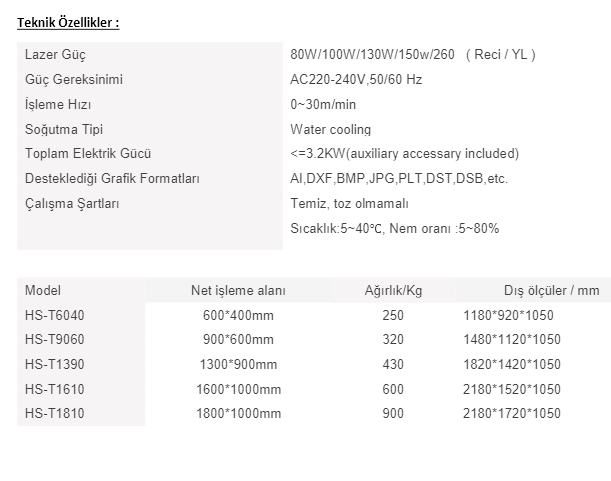Click the Güç Gereksinimi row label
This screenshot has height=481, width=611.
[74, 80]
